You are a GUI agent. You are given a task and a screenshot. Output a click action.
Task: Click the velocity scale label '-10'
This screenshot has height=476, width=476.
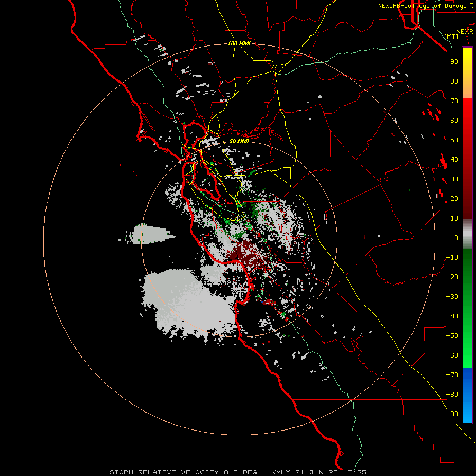pos(452,258)
